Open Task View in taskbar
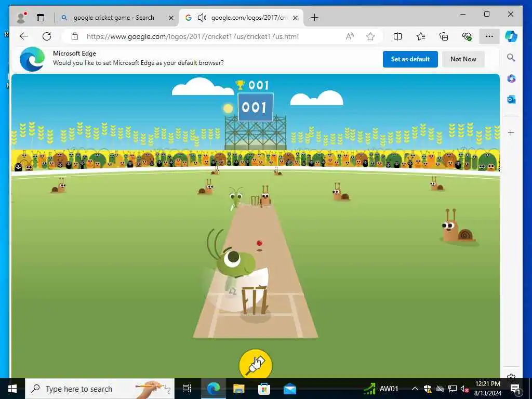532x399 pixels. pos(187,389)
